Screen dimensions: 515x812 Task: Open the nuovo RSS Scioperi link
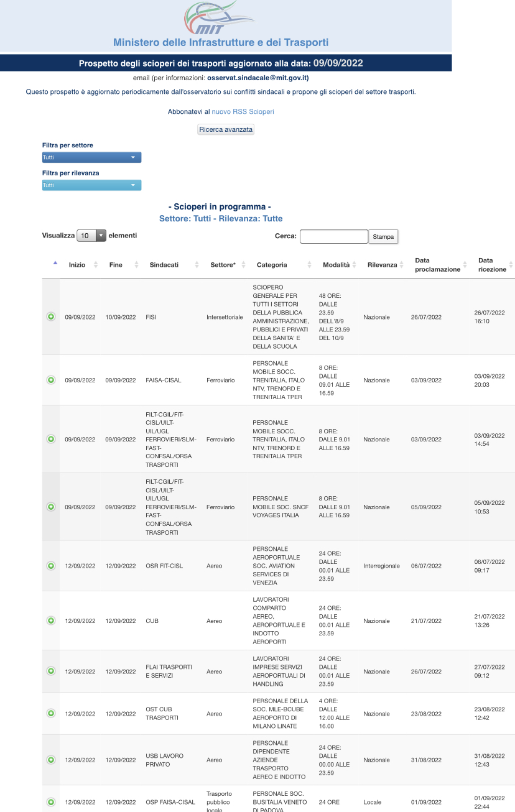243,112
